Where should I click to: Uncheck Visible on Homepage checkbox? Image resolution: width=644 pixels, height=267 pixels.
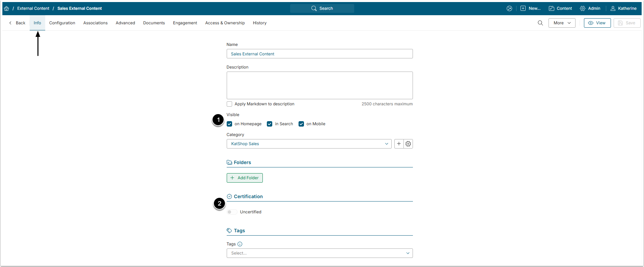[229, 124]
